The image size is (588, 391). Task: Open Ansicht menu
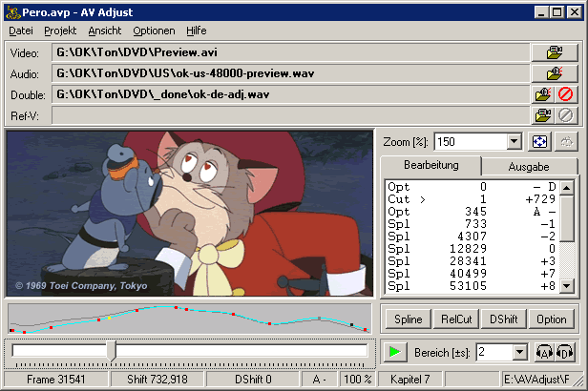pyautogui.click(x=105, y=31)
